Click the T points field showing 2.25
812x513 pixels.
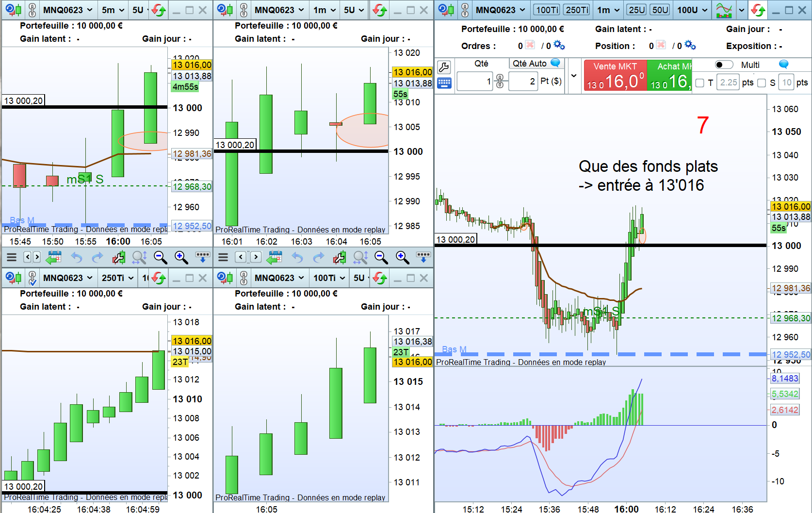click(x=728, y=83)
